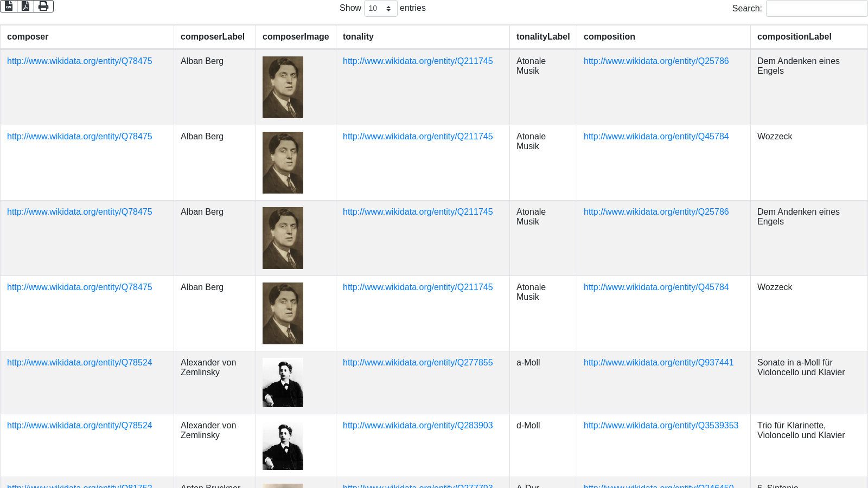Sort by tonalityLabel column header
Image resolution: width=868 pixels, height=488 pixels.
[x=542, y=37]
